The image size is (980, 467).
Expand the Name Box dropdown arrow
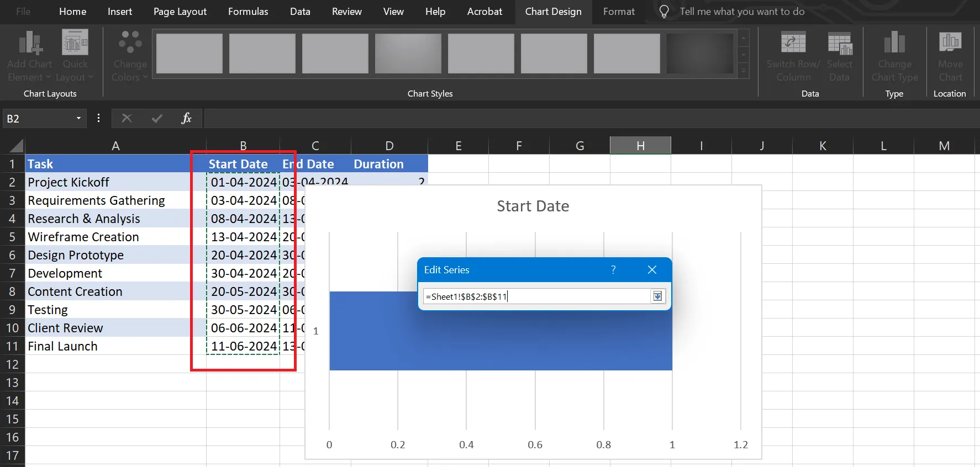[x=78, y=118]
